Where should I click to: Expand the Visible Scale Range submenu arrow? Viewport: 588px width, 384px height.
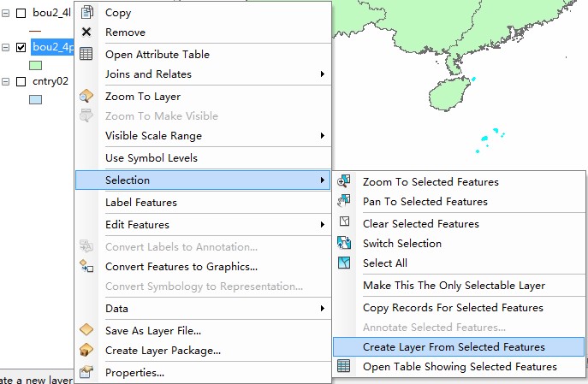point(322,135)
